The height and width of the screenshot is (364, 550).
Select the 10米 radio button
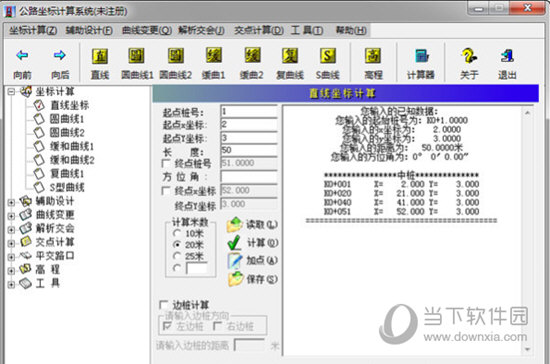pyautogui.click(x=177, y=233)
